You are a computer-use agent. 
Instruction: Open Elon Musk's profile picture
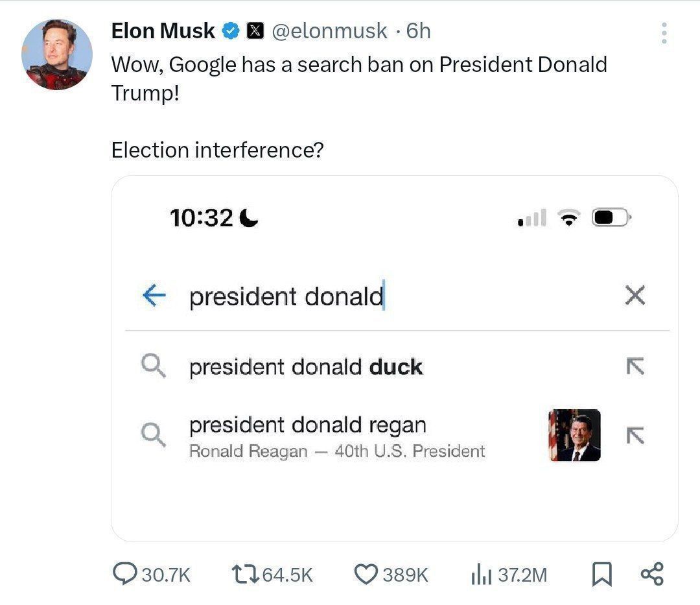56,54
